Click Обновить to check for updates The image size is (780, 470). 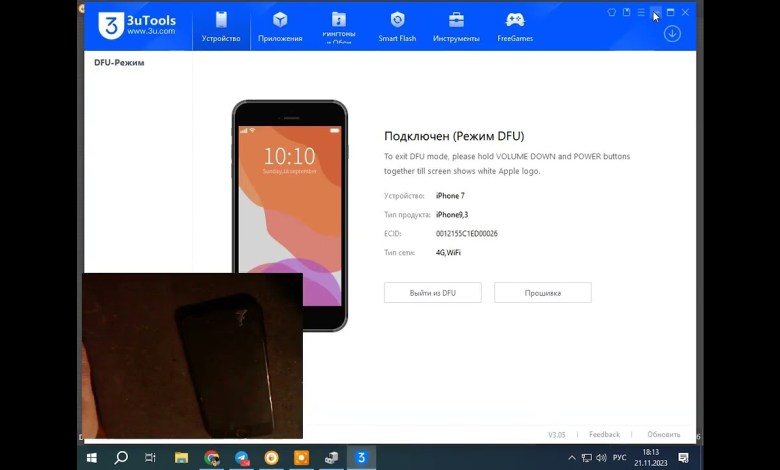click(663, 435)
